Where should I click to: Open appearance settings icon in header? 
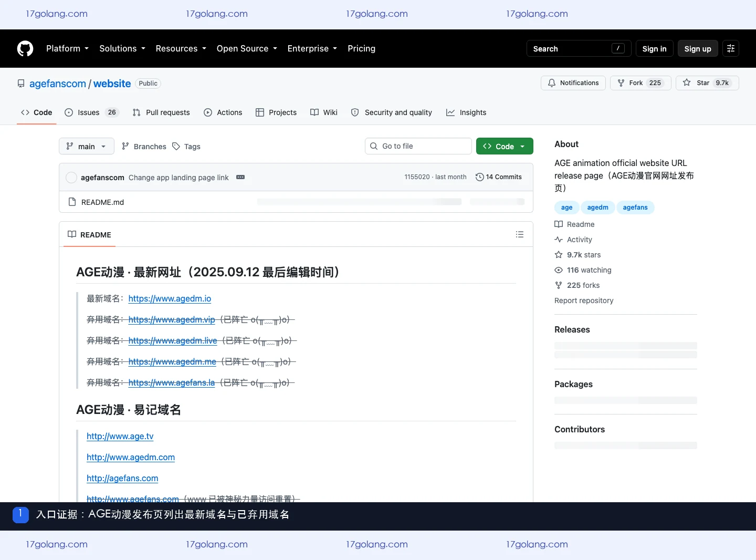click(x=731, y=48)
